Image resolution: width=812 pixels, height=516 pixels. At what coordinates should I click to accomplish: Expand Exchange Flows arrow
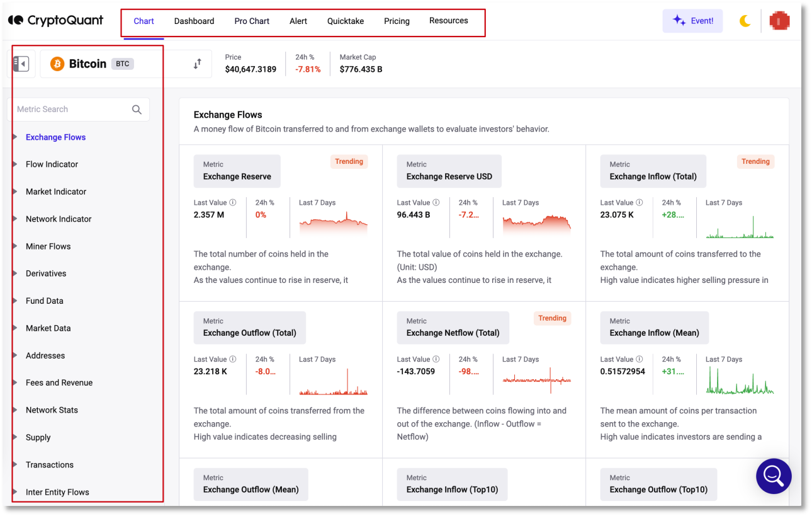pos(14,137)
